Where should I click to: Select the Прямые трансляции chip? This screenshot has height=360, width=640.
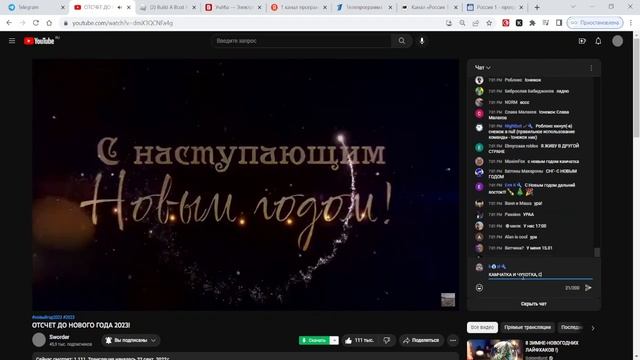527,327
